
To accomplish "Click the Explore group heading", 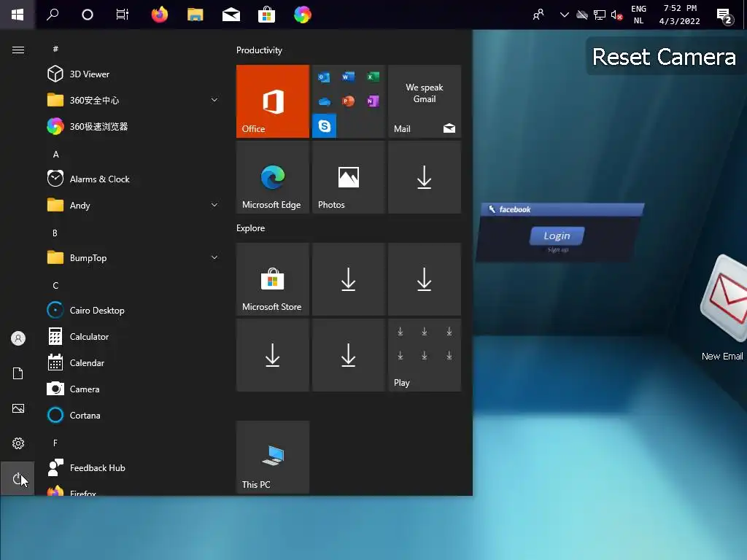I will 251,228.
